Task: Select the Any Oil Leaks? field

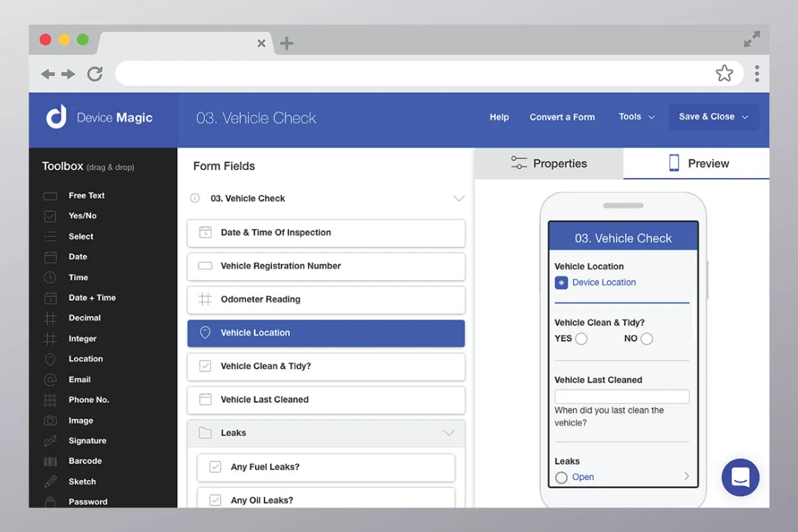Action: 326,499
